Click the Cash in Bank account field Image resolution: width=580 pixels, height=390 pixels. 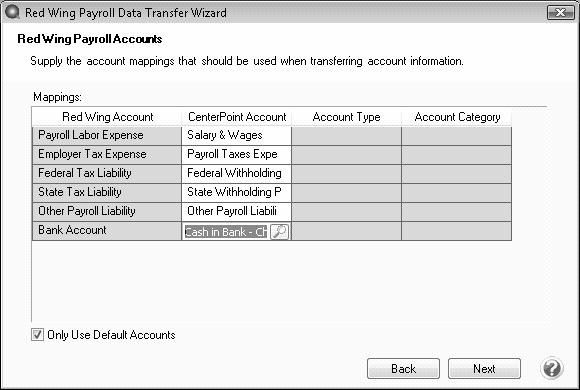[x=226, y=232]
